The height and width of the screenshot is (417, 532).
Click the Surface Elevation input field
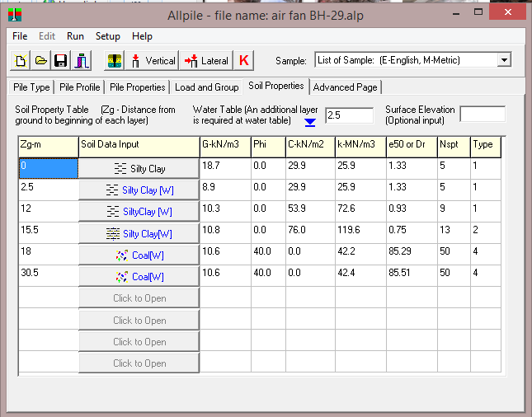click(x=483, y=114)
